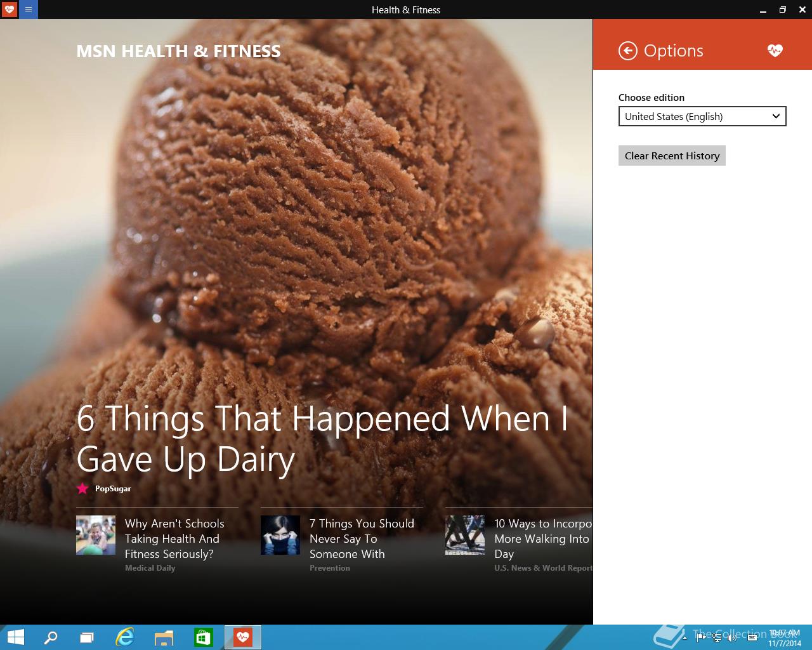Click the walking article thumbnail

point(465,535)
